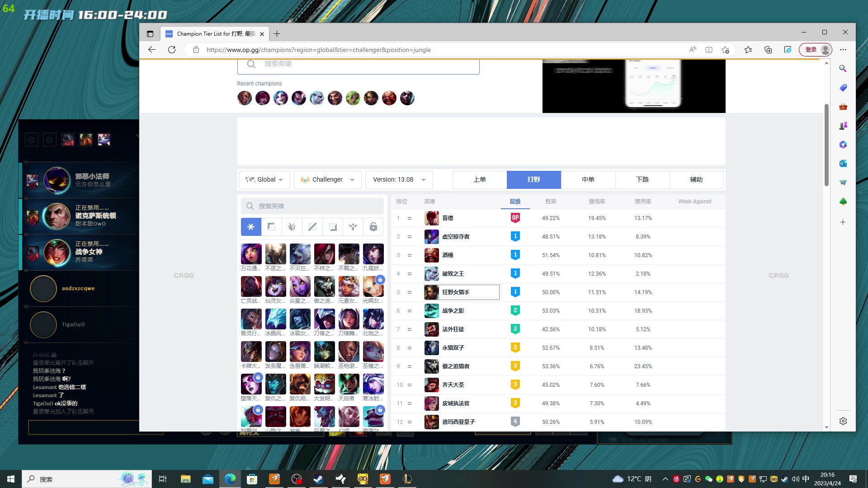This screenshot has height=488, width=868.
Task: Add this page to favorites star icon
Action: coord(725,50)
